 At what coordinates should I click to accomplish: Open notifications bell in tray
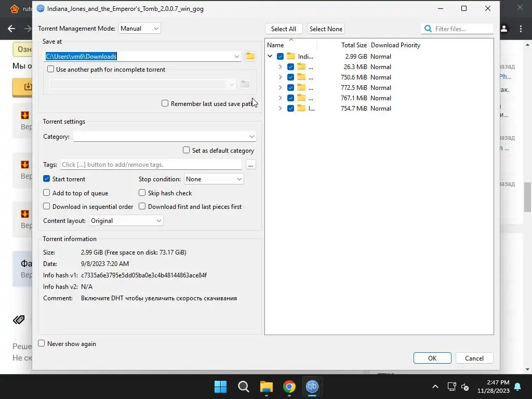point(518,387)
